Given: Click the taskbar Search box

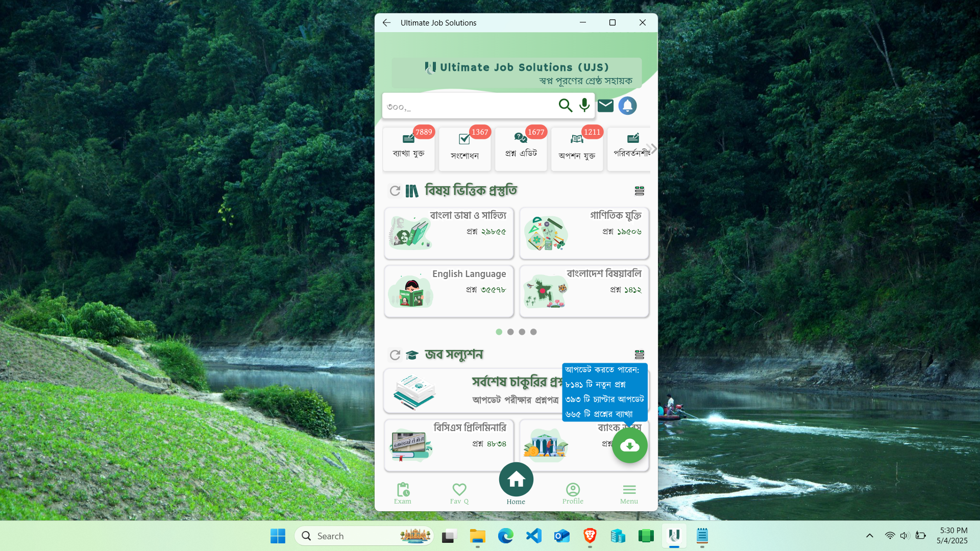Looking at the screenshot, I should click(364, 536).
